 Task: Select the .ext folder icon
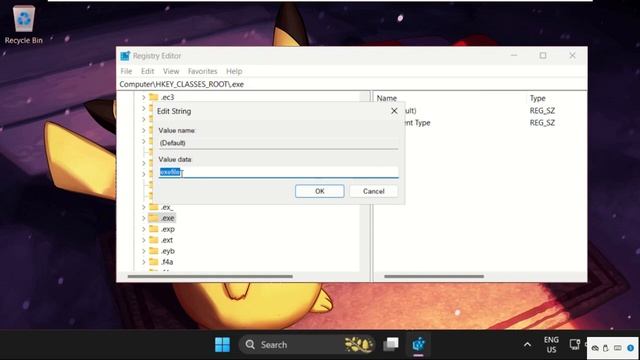(154, 240)
